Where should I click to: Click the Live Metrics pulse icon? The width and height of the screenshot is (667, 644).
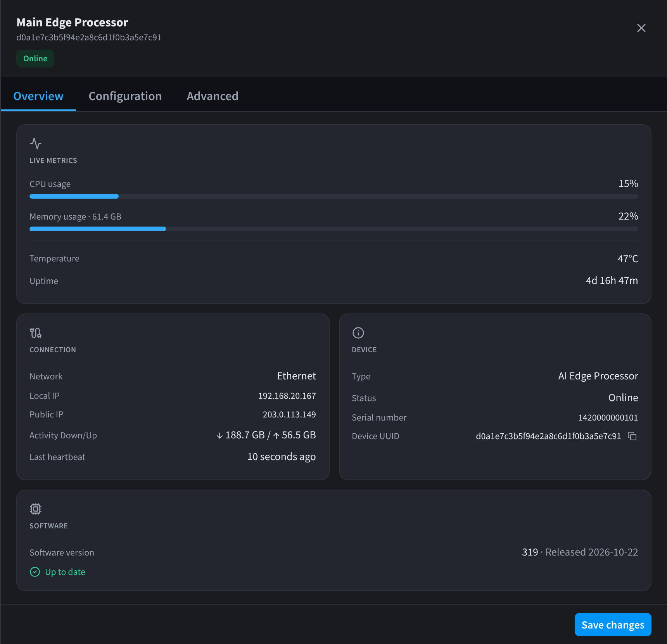point(36,144)
